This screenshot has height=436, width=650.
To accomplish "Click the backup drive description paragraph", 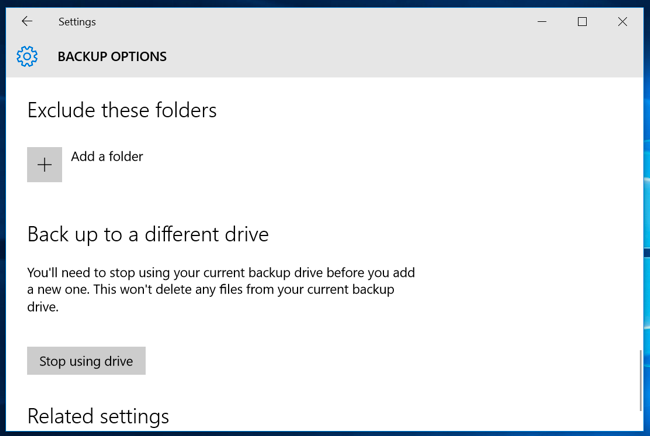I will pyautogui.click(x=220, y=290).
